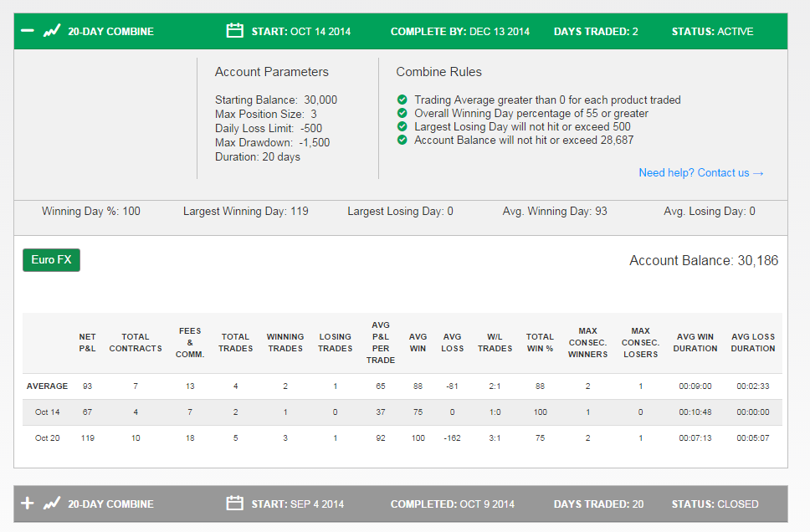Click the Account Balance: 30,186 text
Image resolution: width=810 pixels, height=532 pixels.
tap(704, 260)
